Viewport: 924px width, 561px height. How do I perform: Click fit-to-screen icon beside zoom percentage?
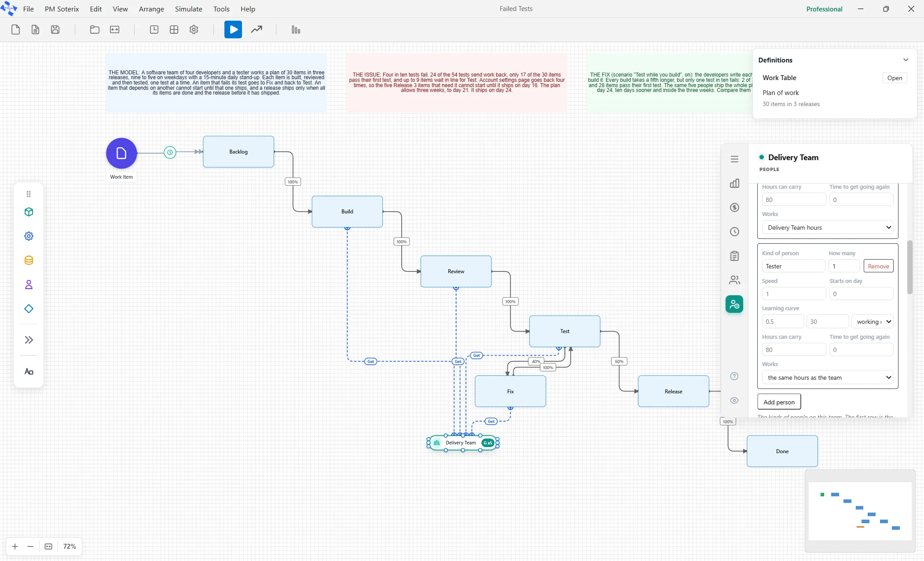coord(48,546)
